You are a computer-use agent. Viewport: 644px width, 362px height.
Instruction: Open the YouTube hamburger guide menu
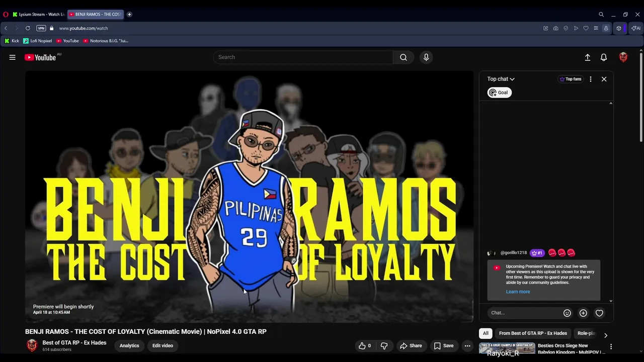point(12,57)
